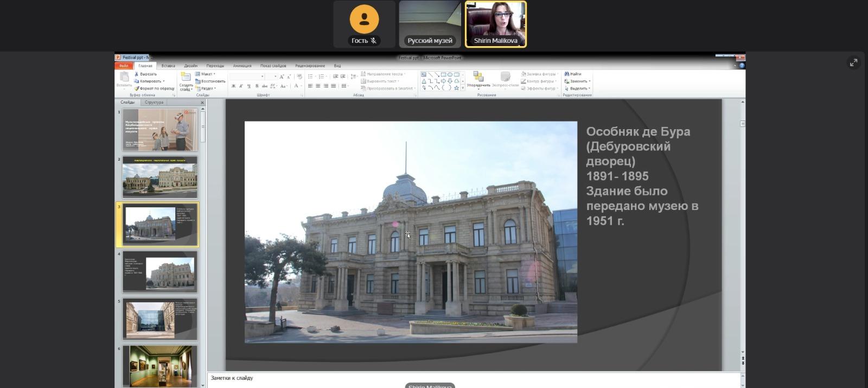Expand the Copy (Копировать) dropdown arrow

coord(164,81)
